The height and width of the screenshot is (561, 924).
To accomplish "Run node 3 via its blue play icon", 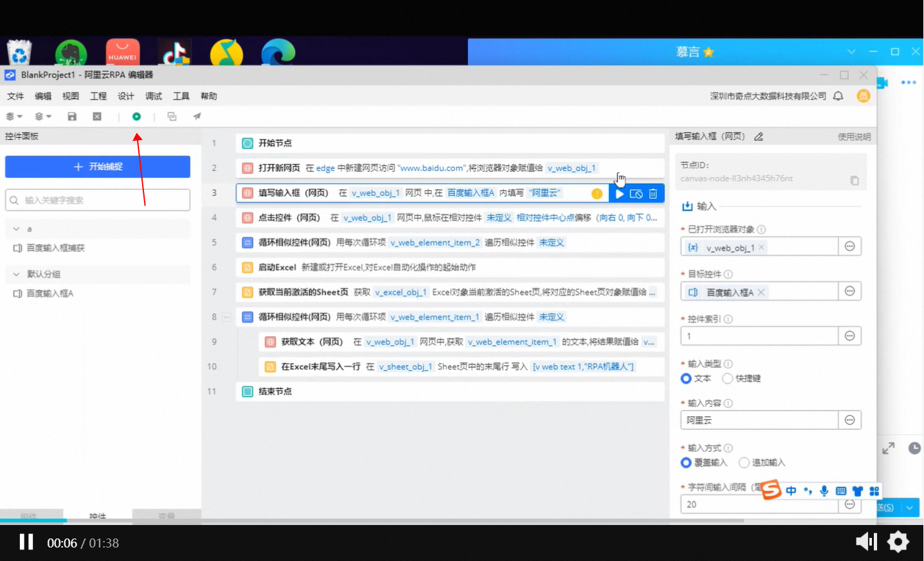I will 619,193.
